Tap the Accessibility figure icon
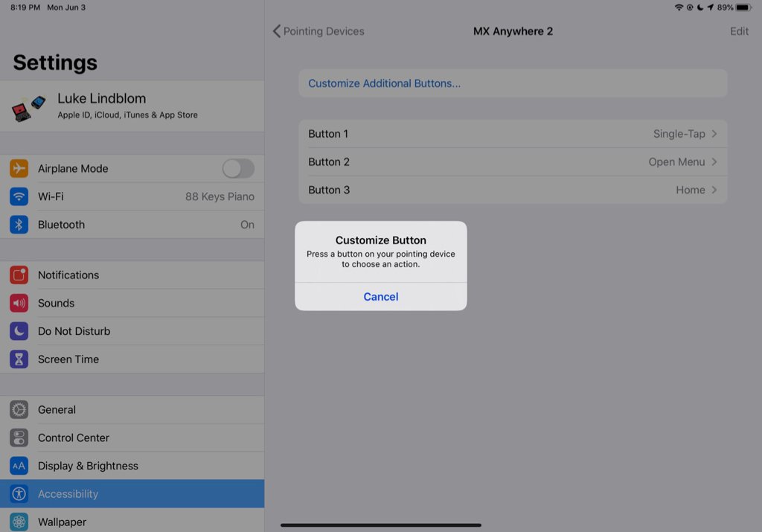This screenshot has height=532, width=762. (19, 494)
